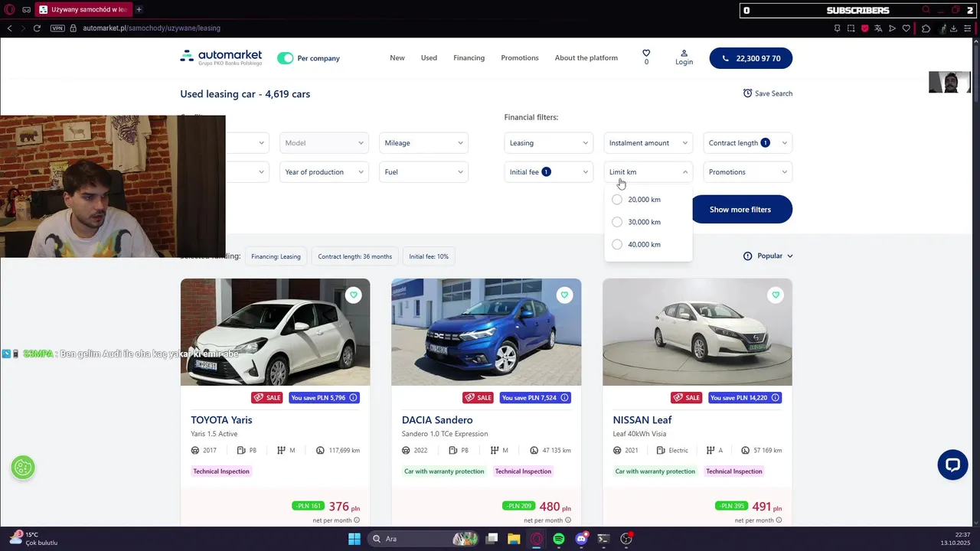Show savings info for Dacia Sandero
This screenshot has width=980, height=551.
(x=564, y=398)
